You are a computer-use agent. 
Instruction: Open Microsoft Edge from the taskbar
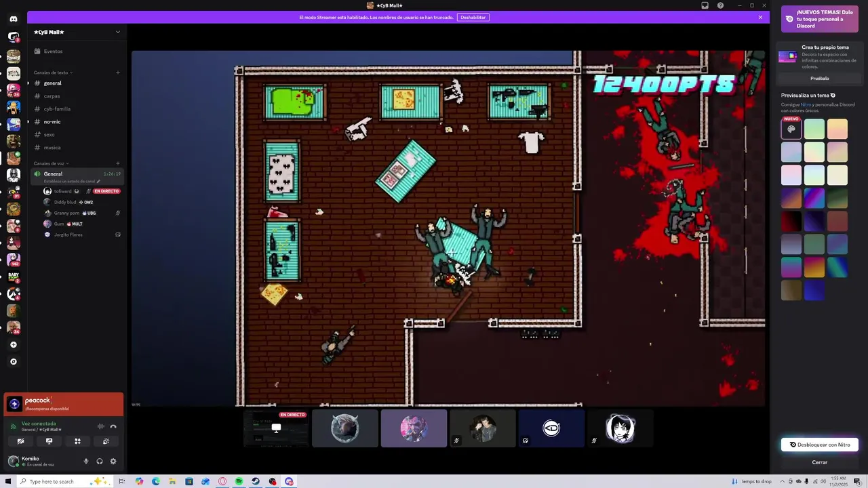click(x=155, y=481)
